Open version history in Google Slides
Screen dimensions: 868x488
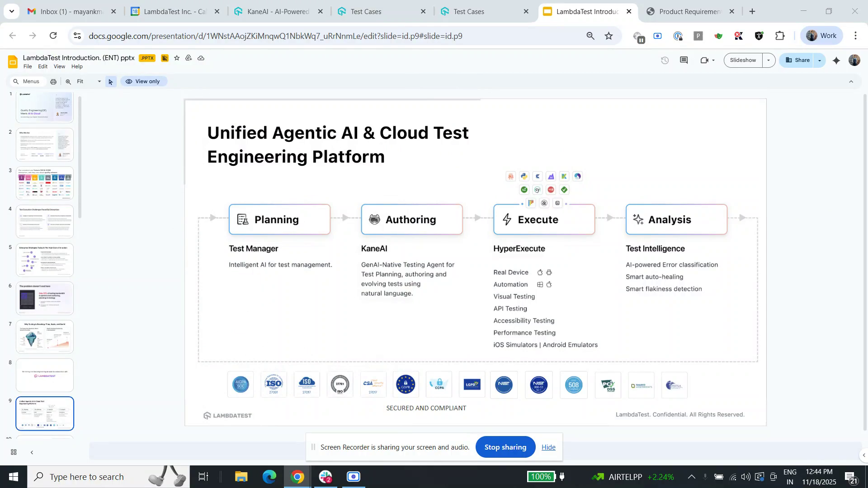click(x=665, y=60)
